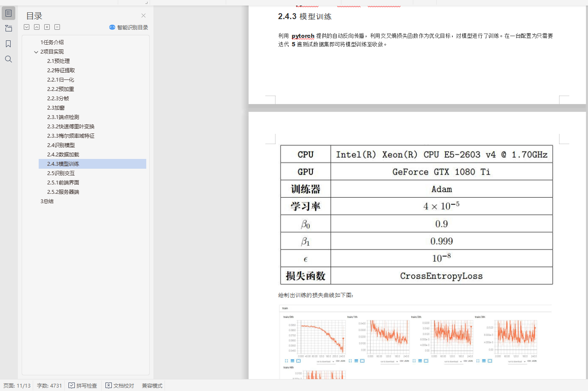
Task: Open 2.3.2快速傅里叶变换 outline item
Action: 71,127
